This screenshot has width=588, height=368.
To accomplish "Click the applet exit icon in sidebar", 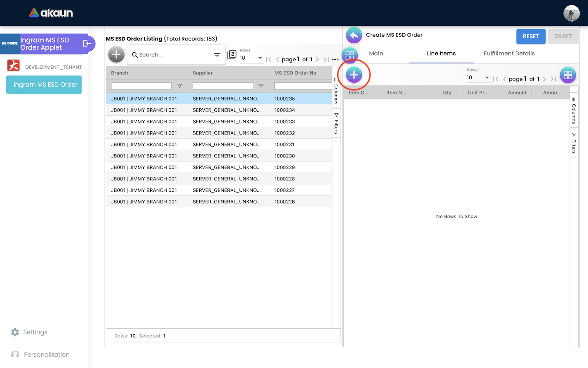I will coord(87,44).
